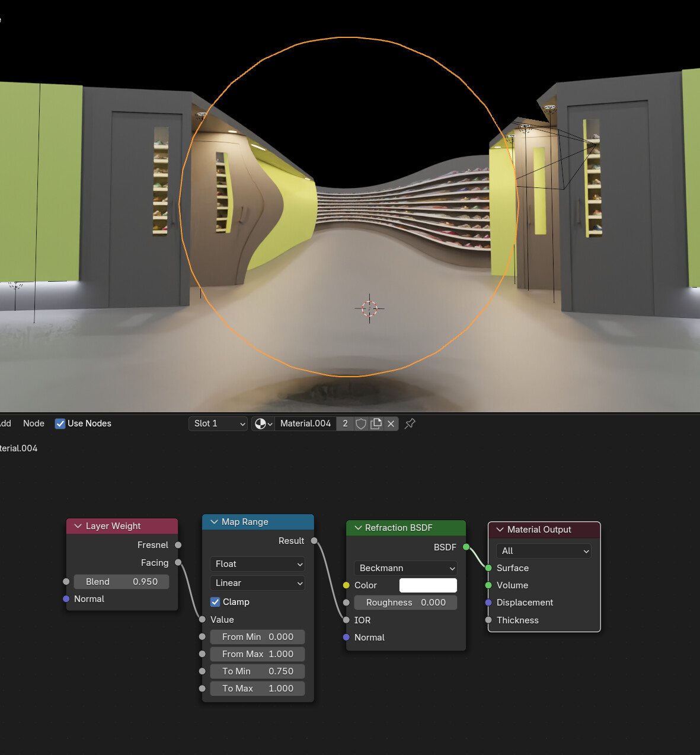Click the Facing output socket
Screen dimensions: 700x755
pyautogui.click(x=178, y=563)
